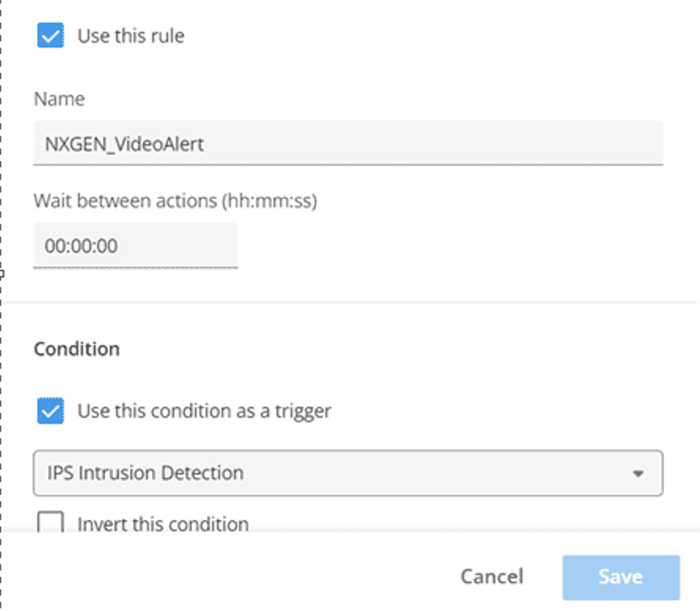
Task: Disable Use this condition as a trigger
Action: coord(51,410)
